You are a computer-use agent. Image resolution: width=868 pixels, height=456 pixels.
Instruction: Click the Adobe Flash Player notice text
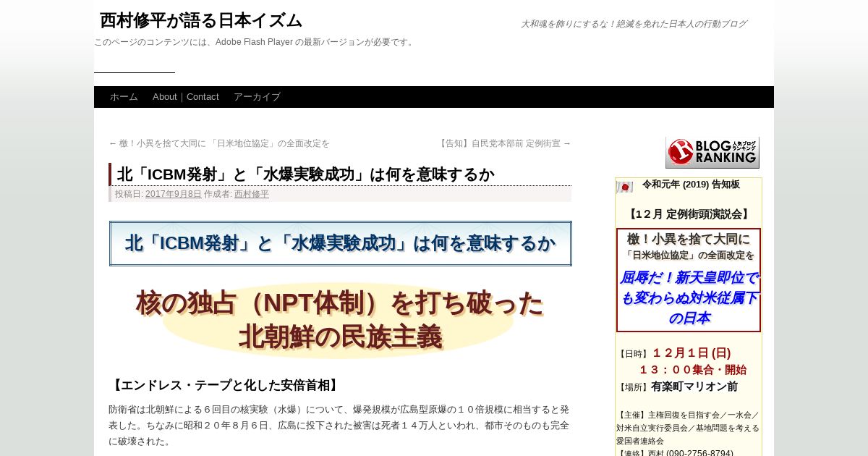point(255,42)
